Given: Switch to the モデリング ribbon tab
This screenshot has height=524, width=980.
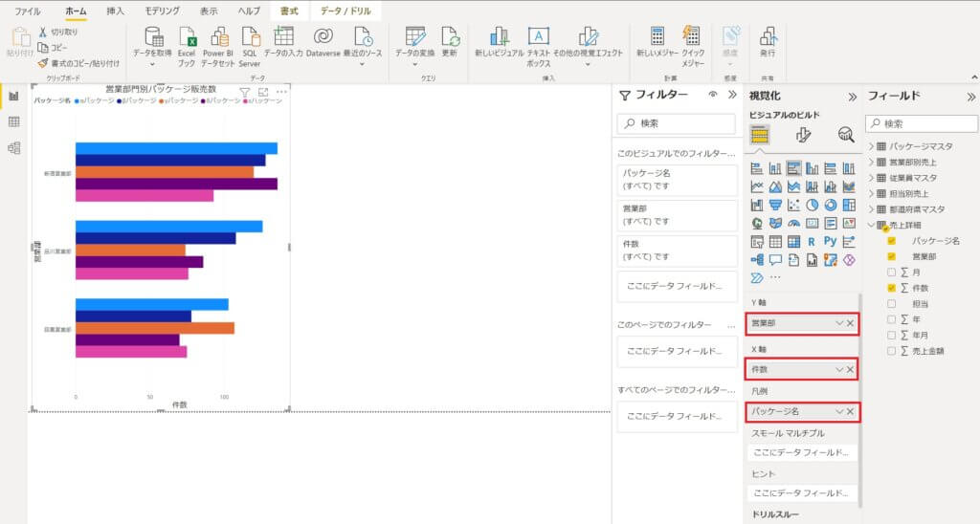Looking at the screenshot, I should 162,11.
